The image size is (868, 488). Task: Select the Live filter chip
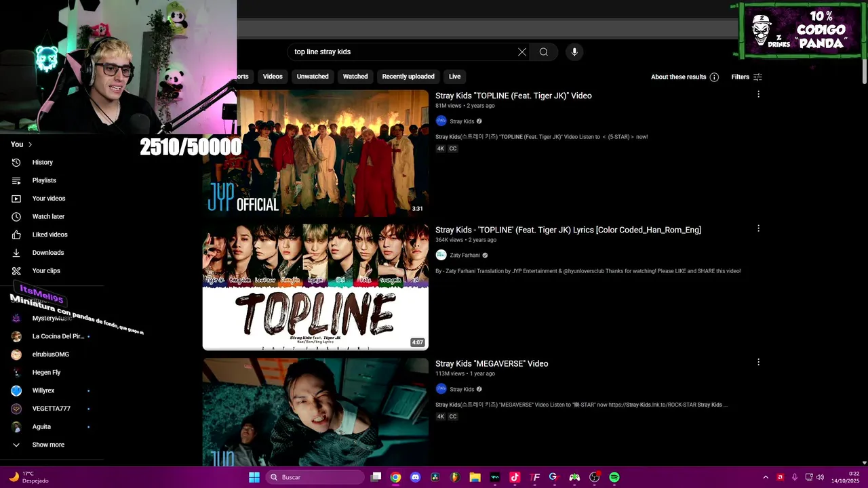[x=455, y=77]
